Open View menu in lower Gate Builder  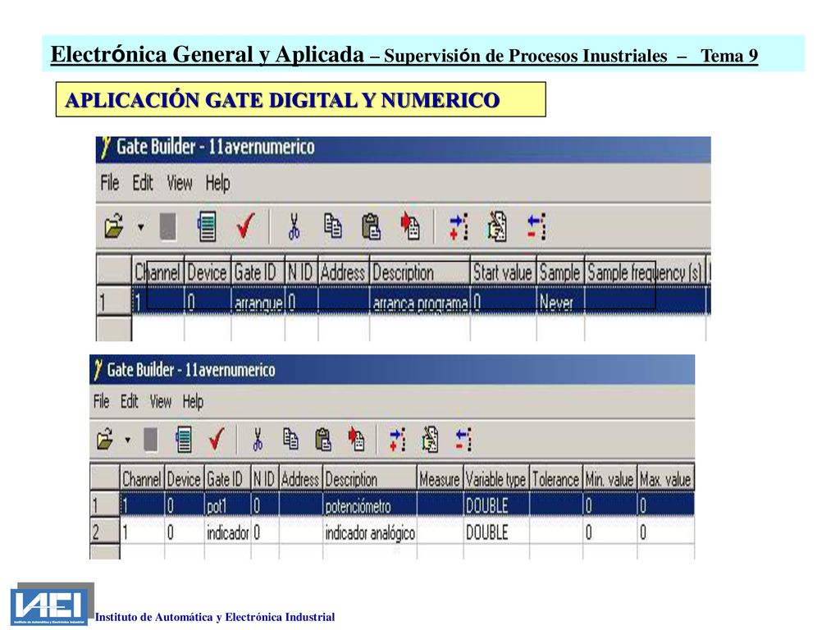[x=161, y=401]
